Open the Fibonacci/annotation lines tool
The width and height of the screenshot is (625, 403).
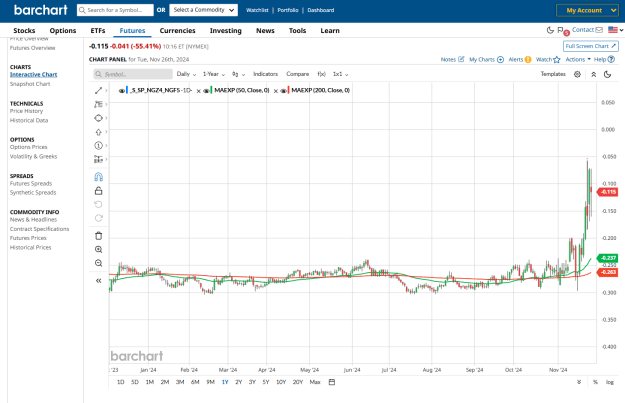point(98,104)
